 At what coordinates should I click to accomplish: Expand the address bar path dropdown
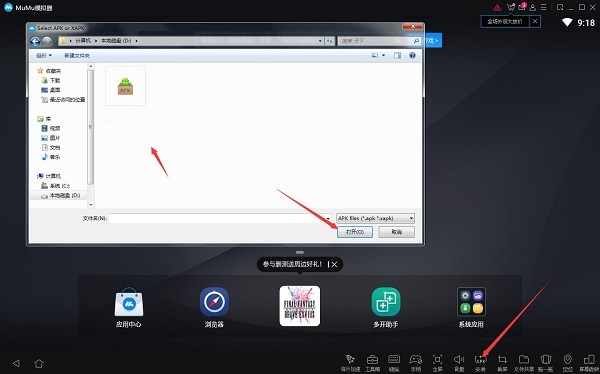click(320, 41)
